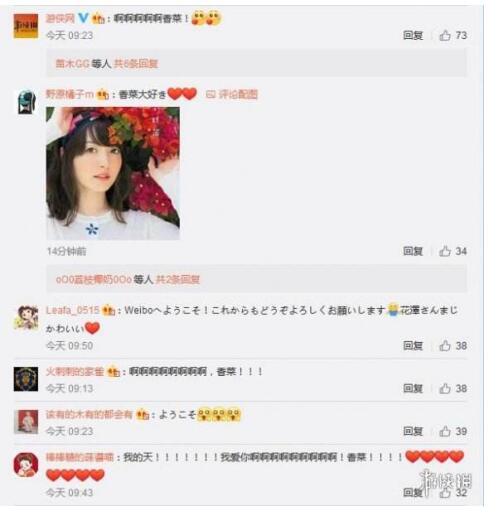This screenshot has height=508, width=489.
Task: Click thumbs-up on the 09:13 comment
Action: (x=445, y=388)
